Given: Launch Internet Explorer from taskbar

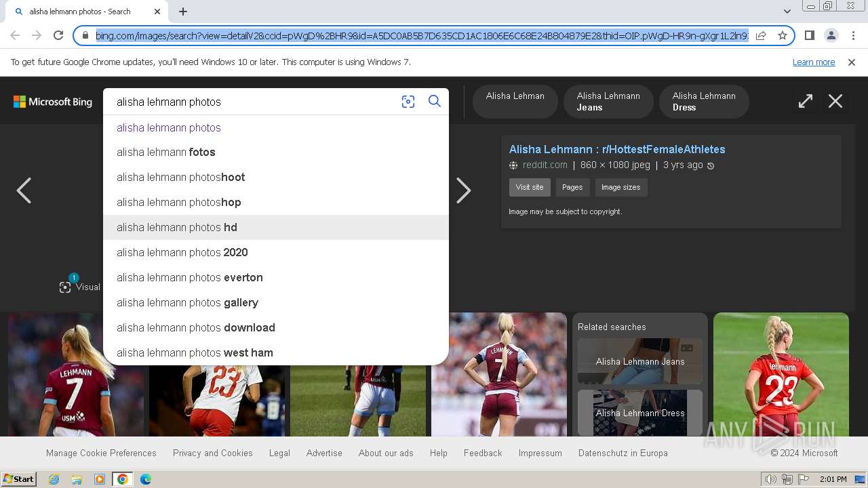Looking at the screenshot, I should pyautogui.click(x=54, y=479).
